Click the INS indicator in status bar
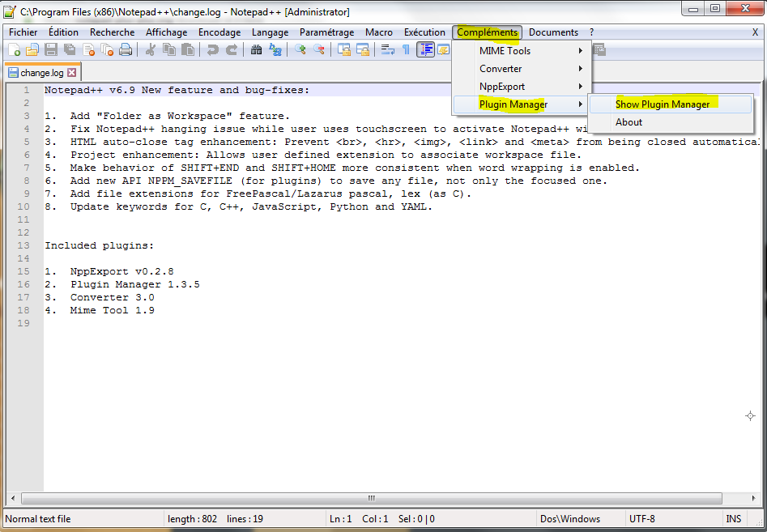The image size is (767, 532). click(733, 519)
